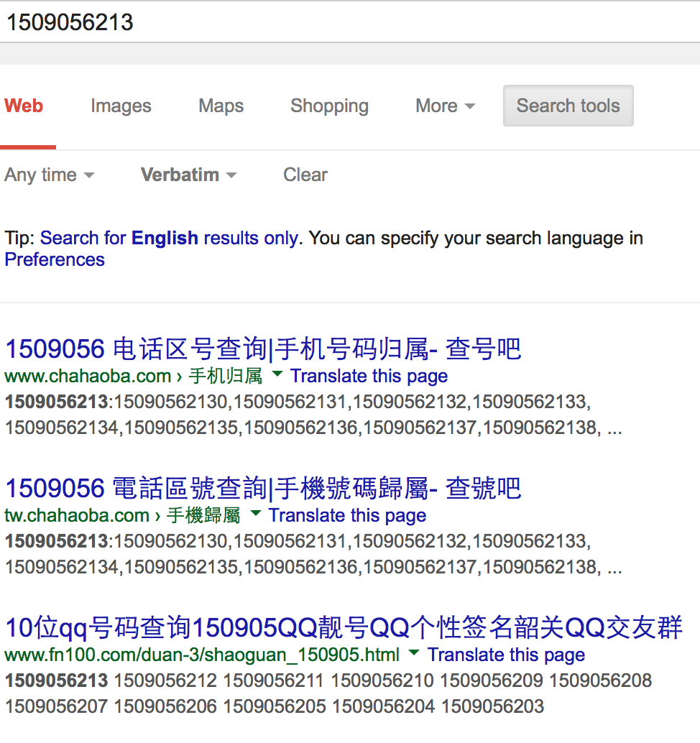
Task: Click Search for English results only link
Action: (170, 238)
